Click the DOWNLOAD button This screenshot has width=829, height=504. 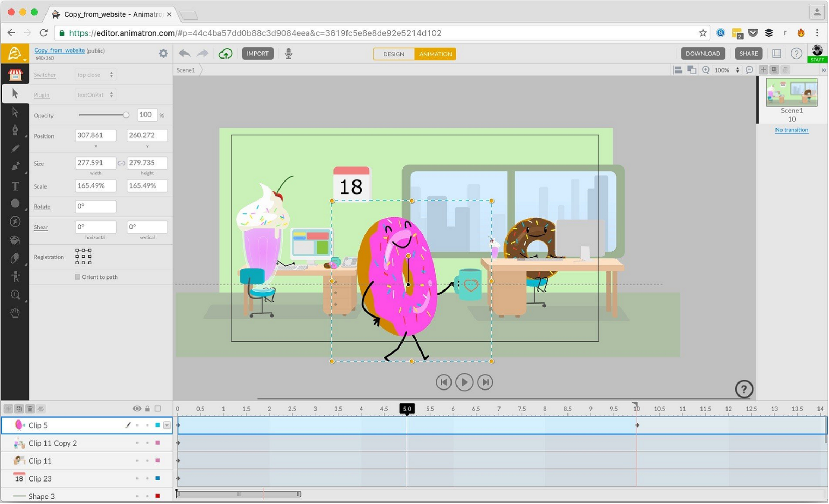tap(702, 54)
